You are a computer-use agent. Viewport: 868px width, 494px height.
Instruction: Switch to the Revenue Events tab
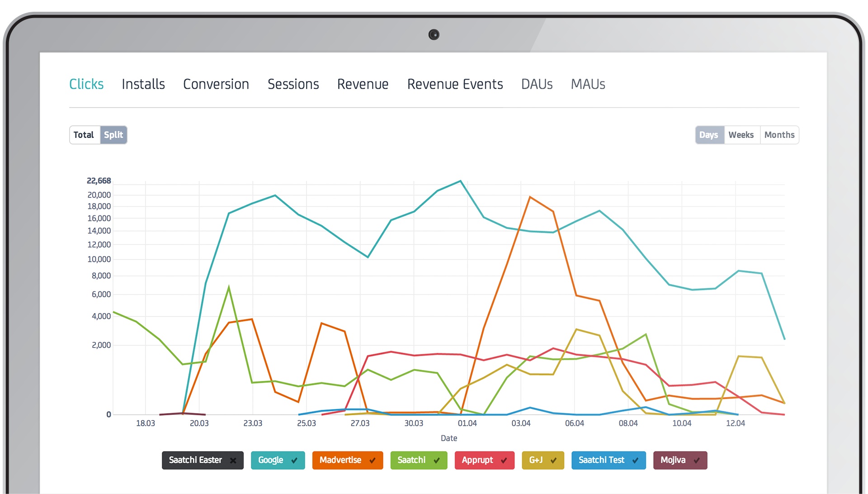455,84
